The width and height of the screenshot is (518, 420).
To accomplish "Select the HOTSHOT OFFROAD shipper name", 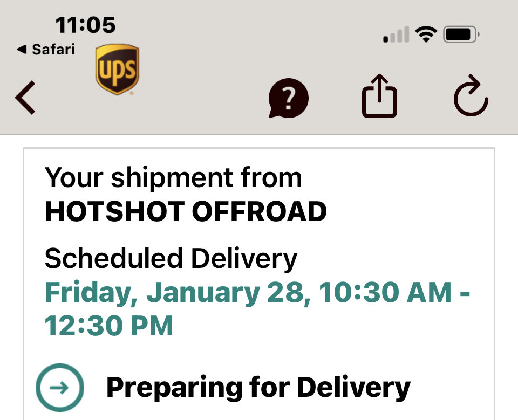I will point(186,211).
